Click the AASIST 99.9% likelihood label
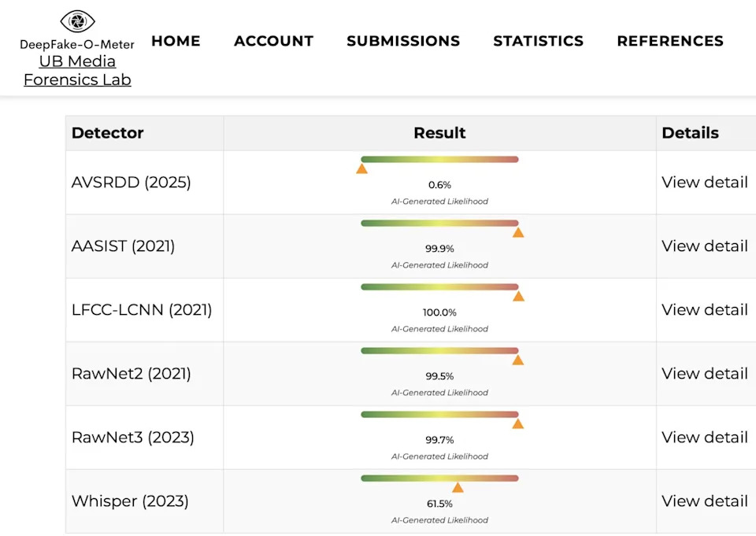The height and width of the screenshot is (536, 756). 439,249
